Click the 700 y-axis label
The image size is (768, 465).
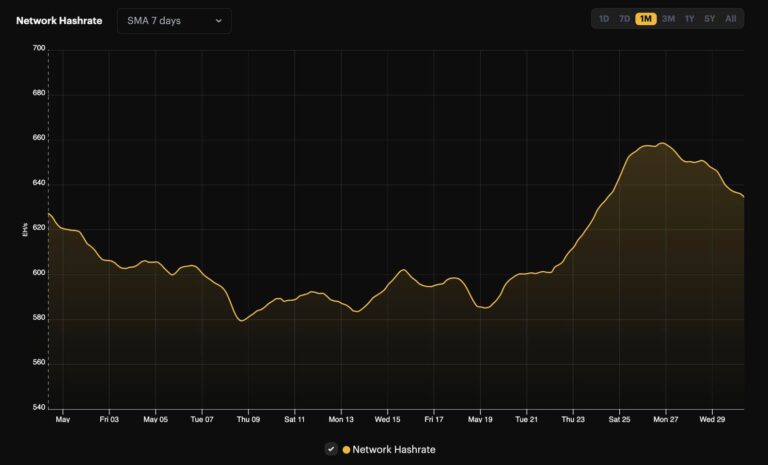[38, 49]
